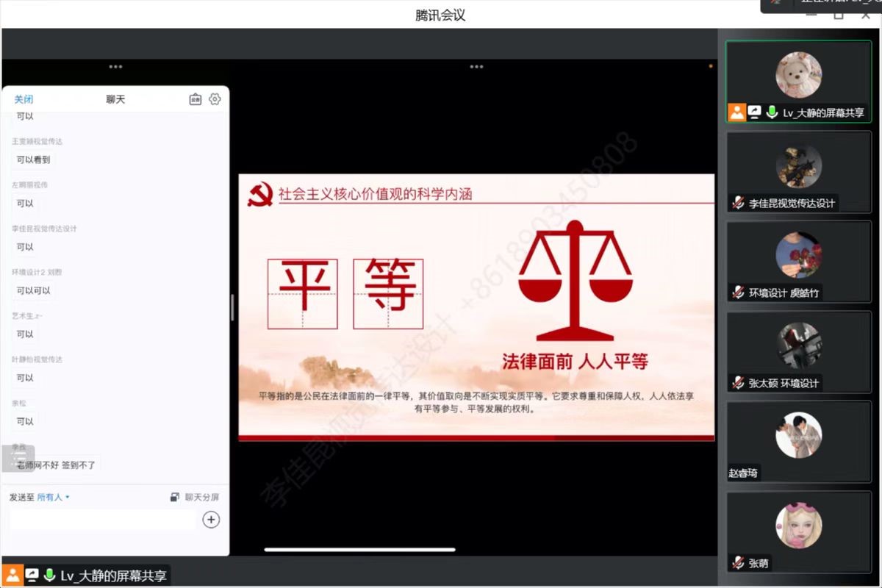Viewport: 882px width, 588px height.
Task: Click screen share icon on Lv_大静 tile
Action: pyautogui.click(x=754, y=112)
